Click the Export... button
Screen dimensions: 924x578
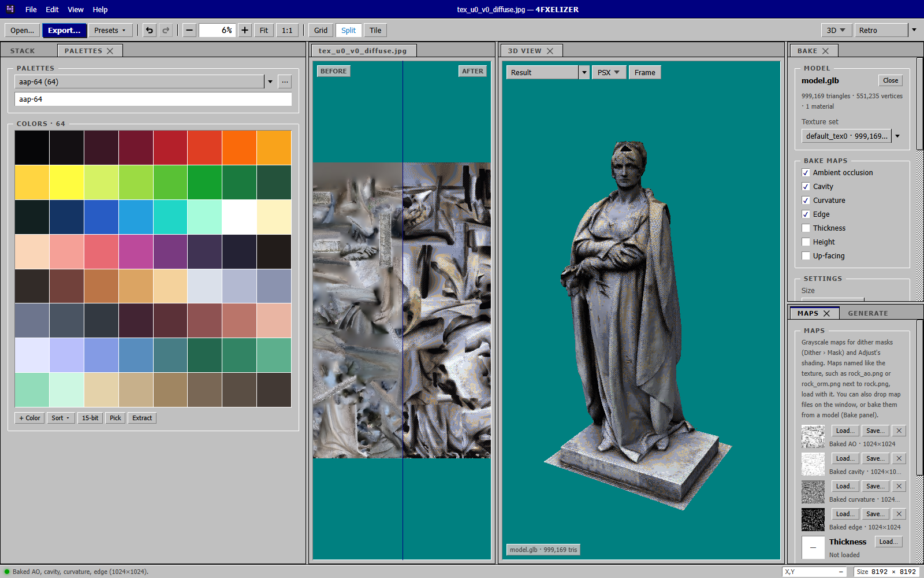[x=64, y=30]
